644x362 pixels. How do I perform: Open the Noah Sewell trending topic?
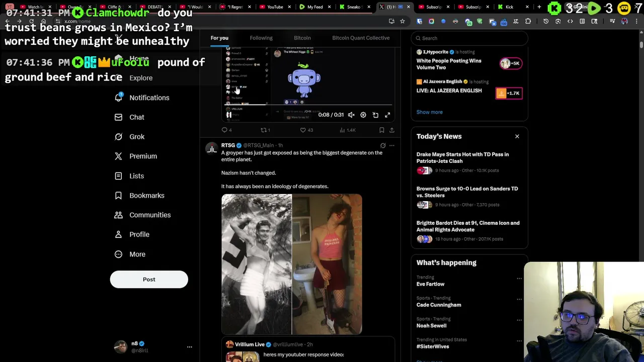pos(432,326)
